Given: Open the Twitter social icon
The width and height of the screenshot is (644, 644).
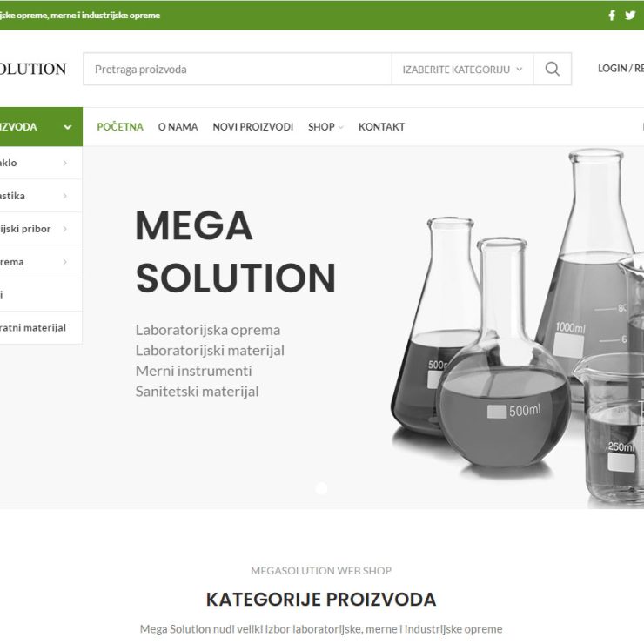Looking at the screenshot, I should click(x=630, y=15).
